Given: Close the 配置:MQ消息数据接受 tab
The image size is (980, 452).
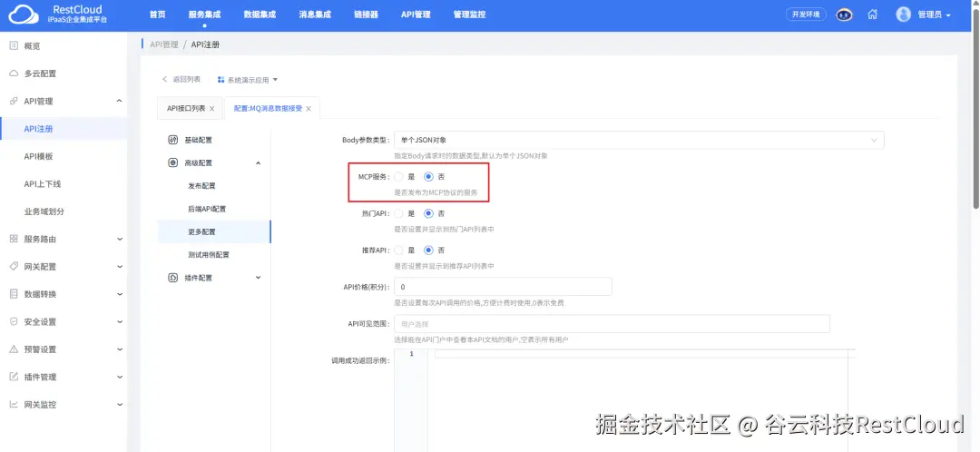Looking at the screenshot, I should (309, 109).
